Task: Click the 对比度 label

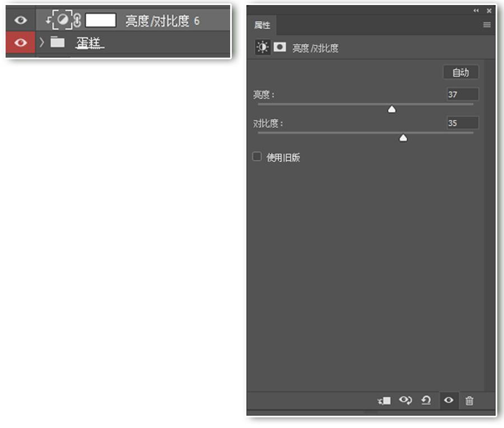Action: [268, 123]
